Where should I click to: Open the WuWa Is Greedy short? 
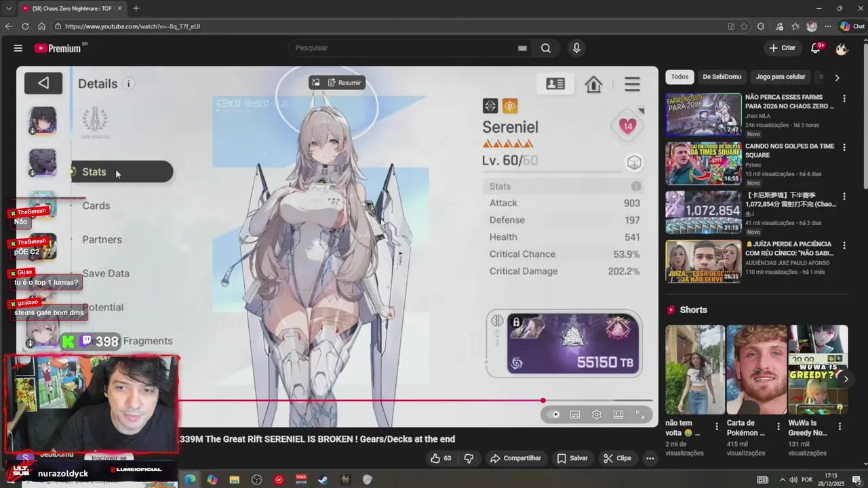(818, 369)
